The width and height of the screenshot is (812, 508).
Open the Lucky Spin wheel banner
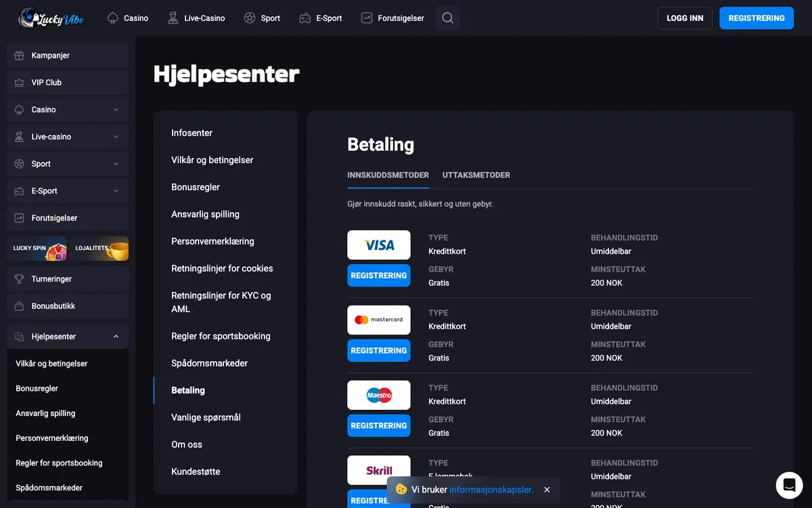[x=37, y=249]
